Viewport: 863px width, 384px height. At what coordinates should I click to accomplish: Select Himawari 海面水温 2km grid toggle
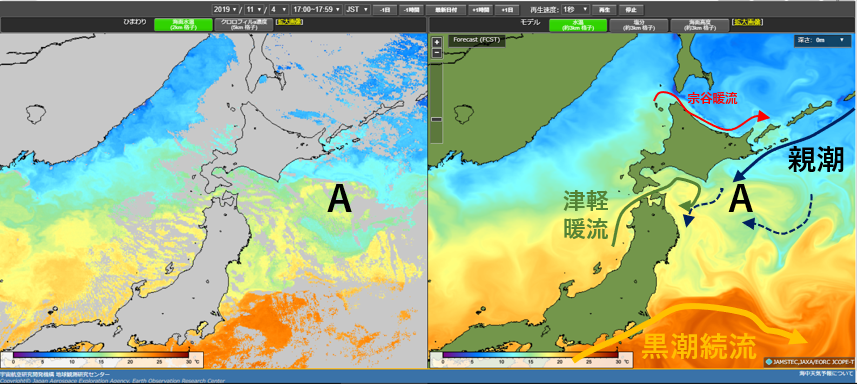point(183,25)
